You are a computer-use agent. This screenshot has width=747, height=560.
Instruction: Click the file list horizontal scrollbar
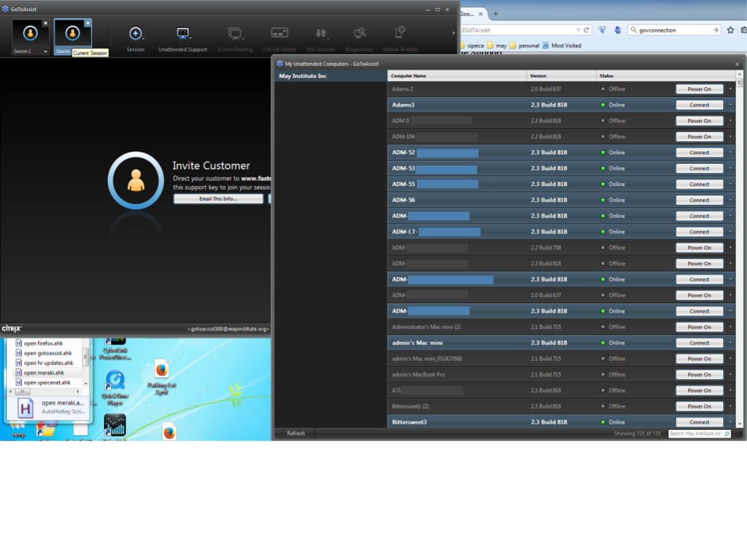point(43,391)
